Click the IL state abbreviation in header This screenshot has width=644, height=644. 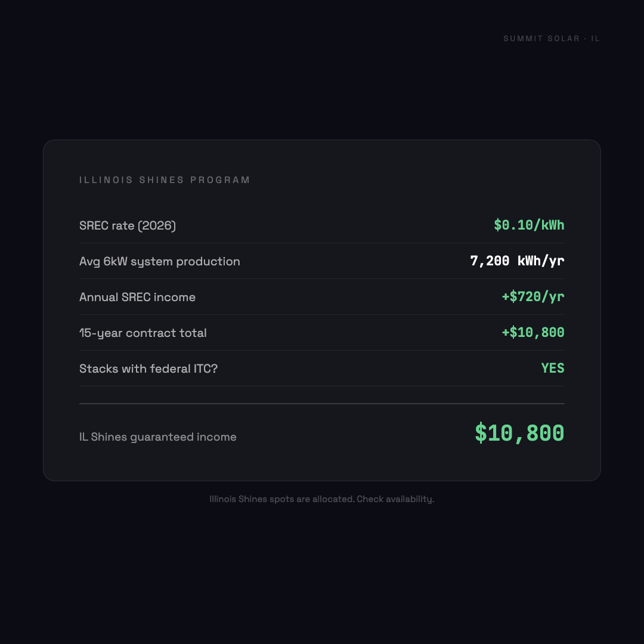[596, 39]
